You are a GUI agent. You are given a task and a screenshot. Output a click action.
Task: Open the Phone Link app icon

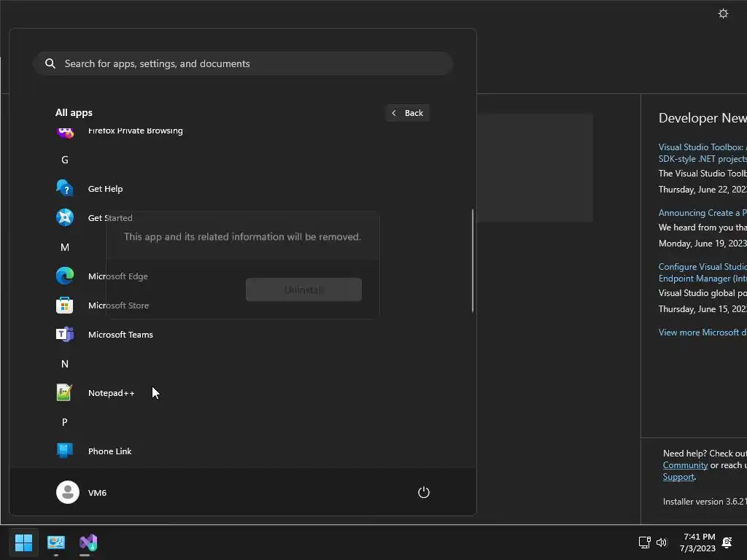(x=65, y=451)
